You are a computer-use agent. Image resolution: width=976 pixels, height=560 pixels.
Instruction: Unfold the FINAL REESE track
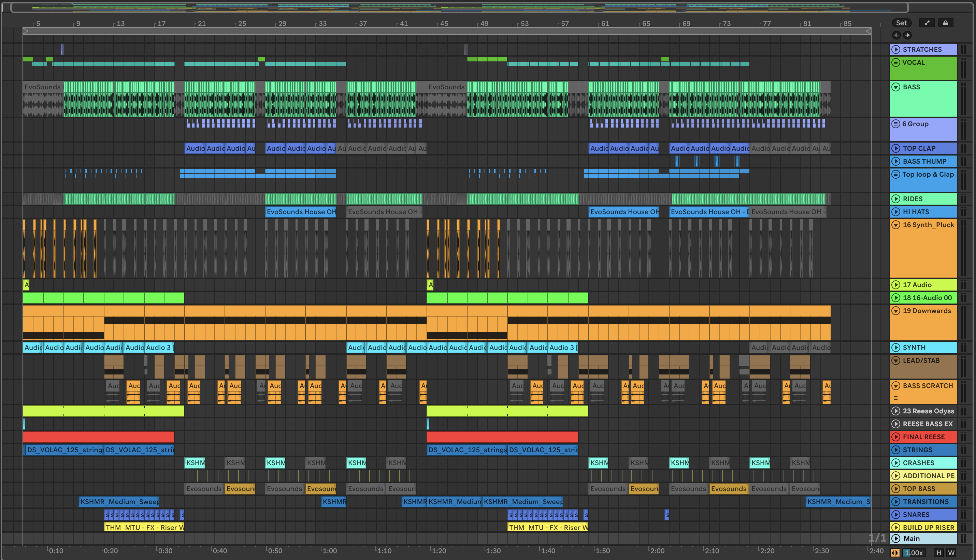click(896, 437)
